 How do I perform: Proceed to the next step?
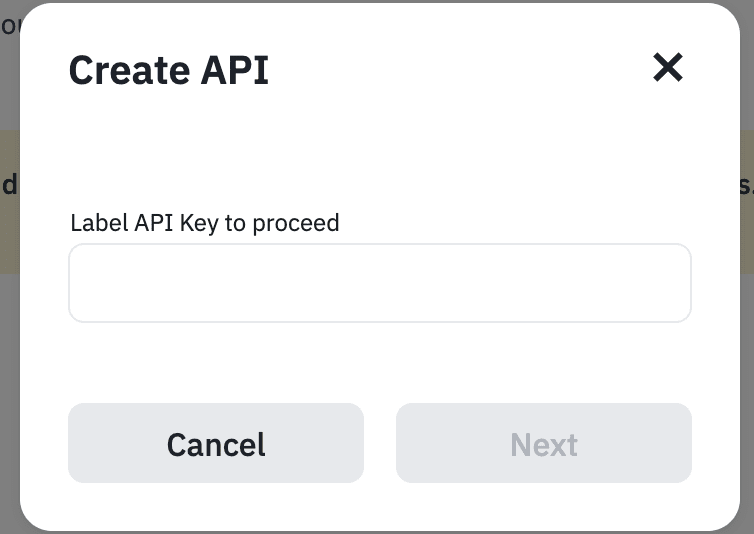543,444
